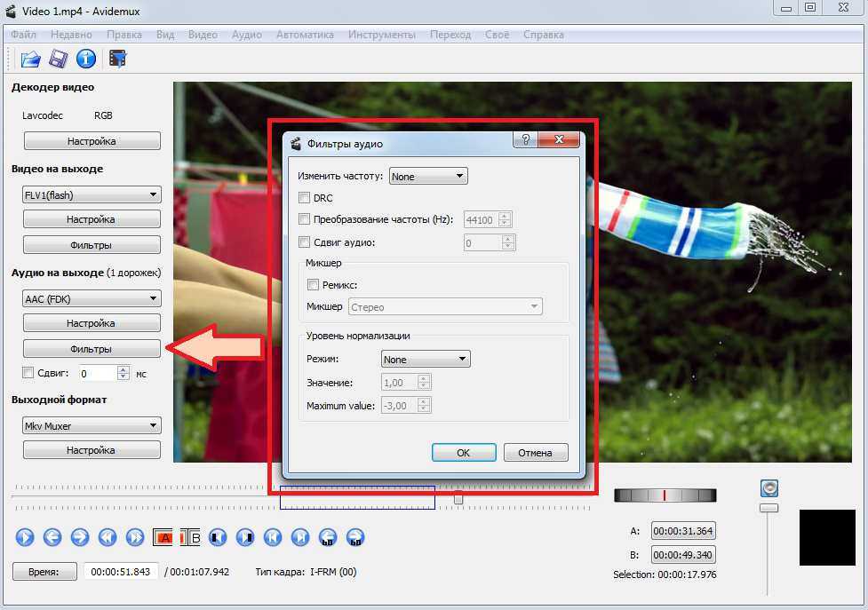The height and width of the screenshot is (610, 868).
Task: Enable the DRC checkbox
Action: click(x=305, y=198)
